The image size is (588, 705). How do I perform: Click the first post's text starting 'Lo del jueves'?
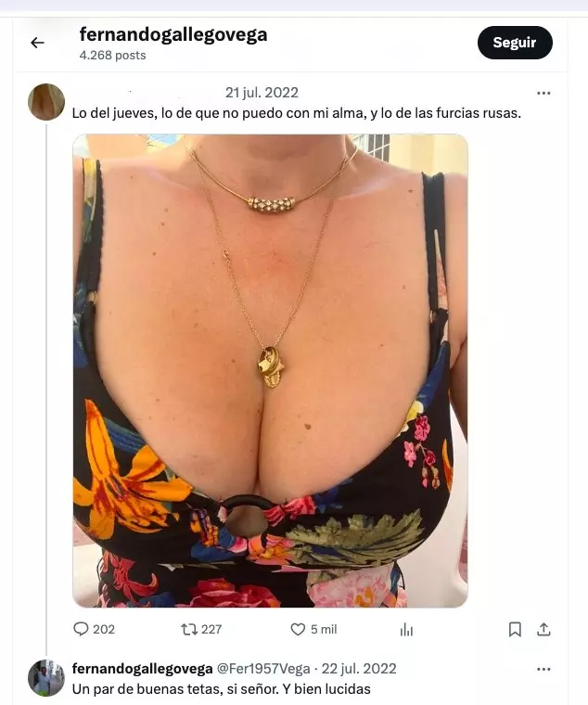point(297,113)
